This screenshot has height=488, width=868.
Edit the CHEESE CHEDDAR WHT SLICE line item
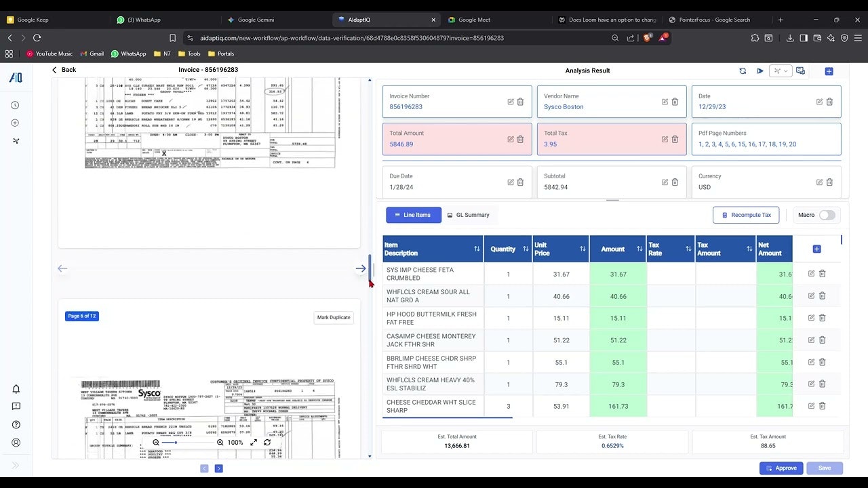811,406
